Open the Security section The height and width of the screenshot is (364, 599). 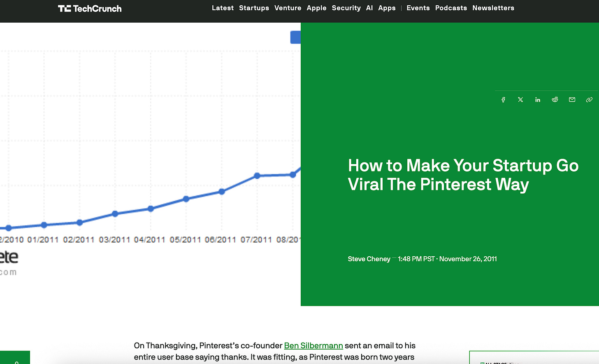[346, 8]
